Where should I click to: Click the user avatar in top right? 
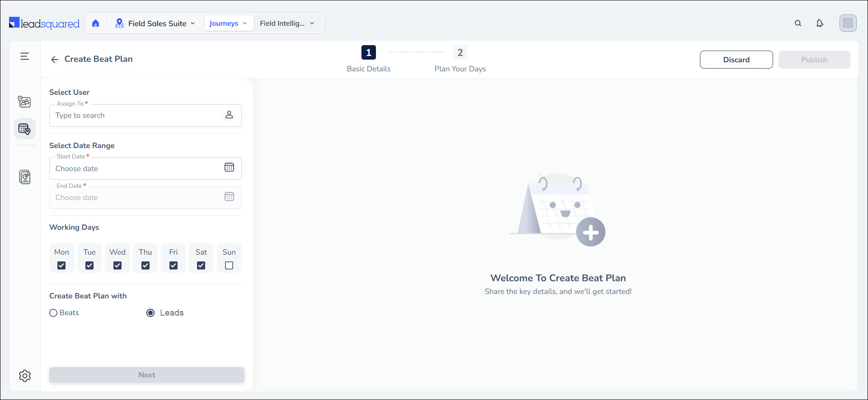(848, 23)
